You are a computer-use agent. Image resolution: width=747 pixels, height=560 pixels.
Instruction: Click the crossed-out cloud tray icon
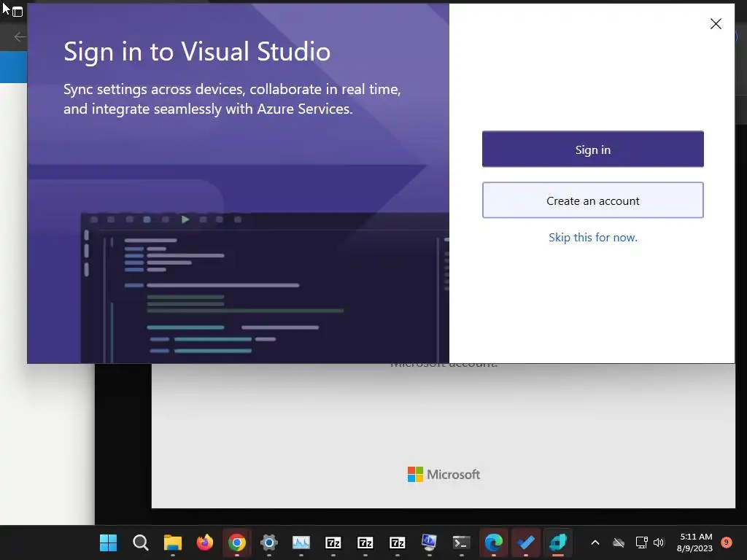tap(619, 542)
